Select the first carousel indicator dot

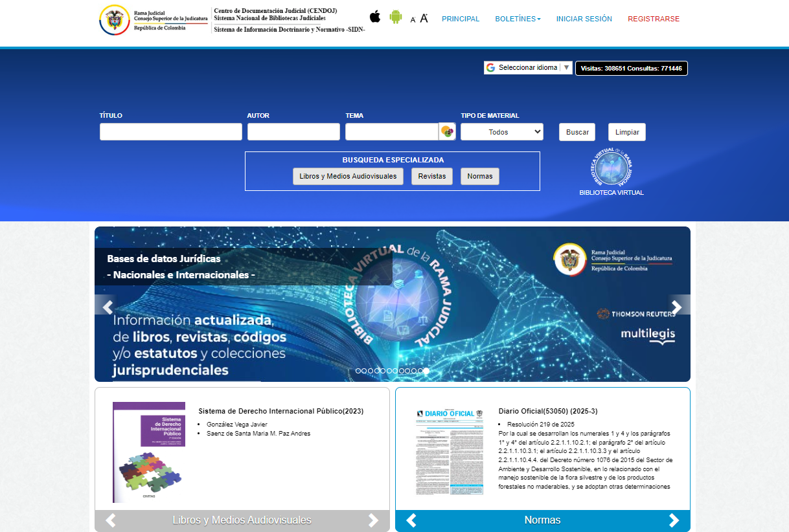tap(358, 371)
